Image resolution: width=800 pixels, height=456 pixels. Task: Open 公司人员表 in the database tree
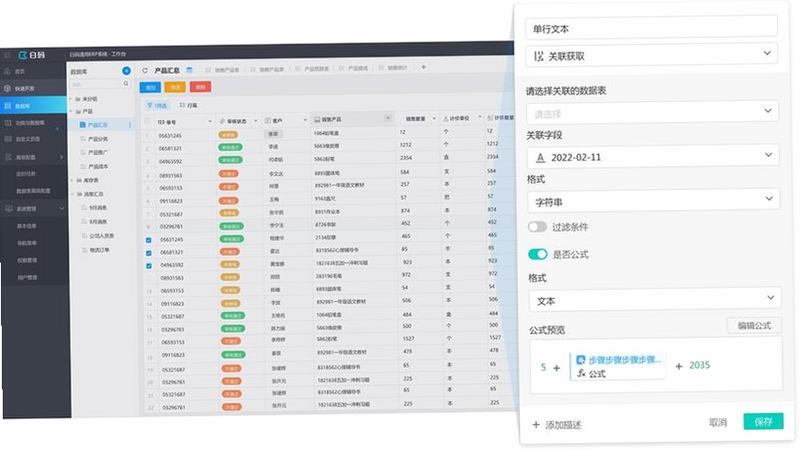pyautogui.click(x=102, y=236)
